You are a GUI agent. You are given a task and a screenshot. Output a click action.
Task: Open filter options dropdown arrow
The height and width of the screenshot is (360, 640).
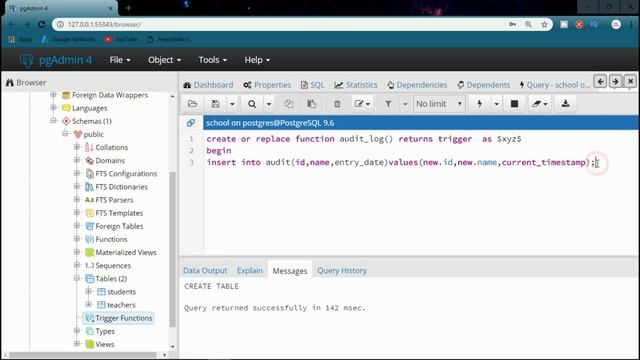pos(405,104)
